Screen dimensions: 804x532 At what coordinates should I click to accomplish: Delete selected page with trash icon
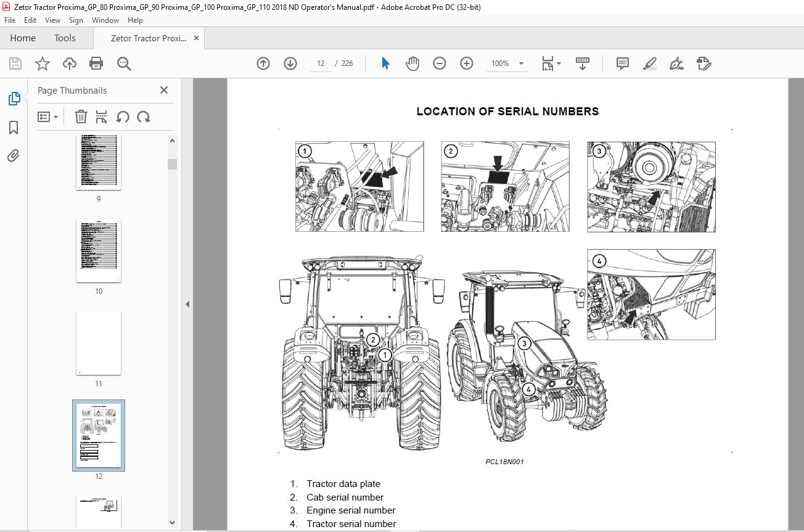(81, 117)
